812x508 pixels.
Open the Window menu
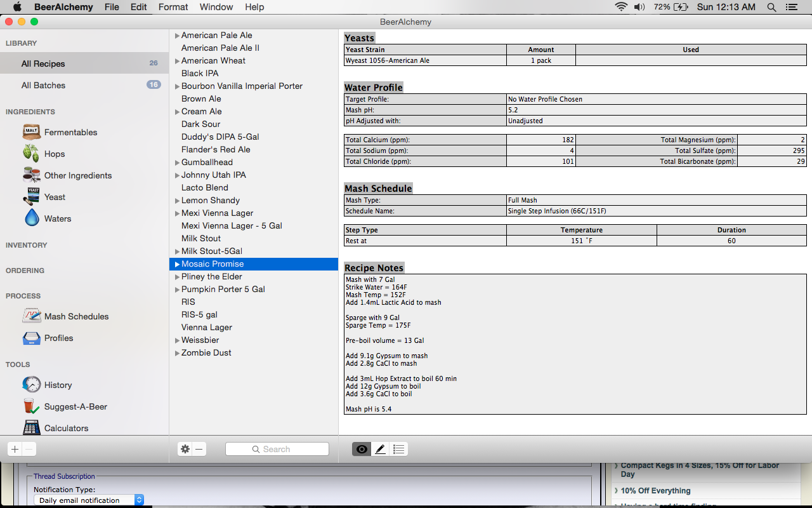point(216,7)
